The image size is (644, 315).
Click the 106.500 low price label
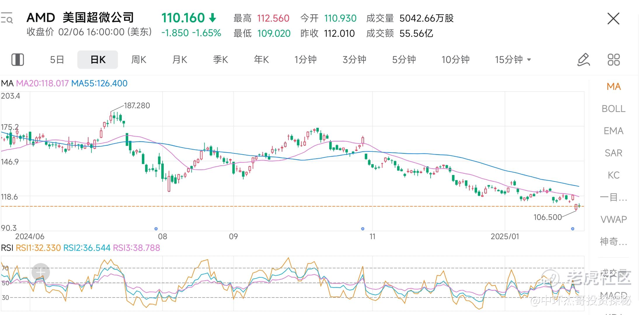pyautogui.click(x=548, y=217)
